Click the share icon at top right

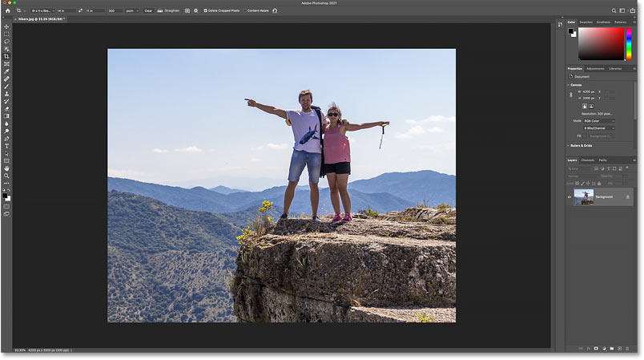(633, 10)
